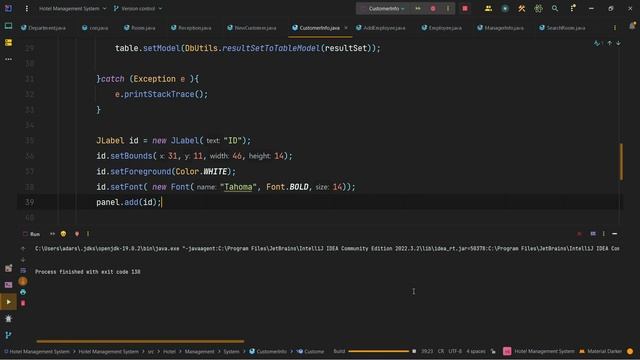Open the Hotel Management System project dropdown
Image resolution: width=640 pixels, height=360 pixels.
72,8
